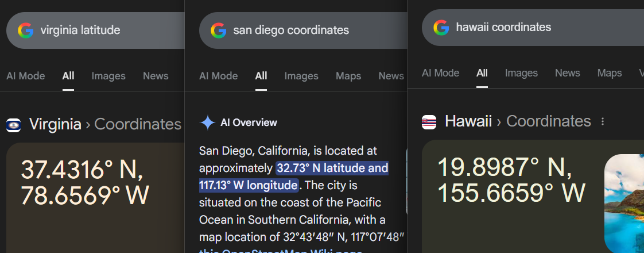Image resolution: width=644 pixels, height=253 pixels.
Task: Open AI Mode tab in Hawaii search
Action: click(440, 73)
